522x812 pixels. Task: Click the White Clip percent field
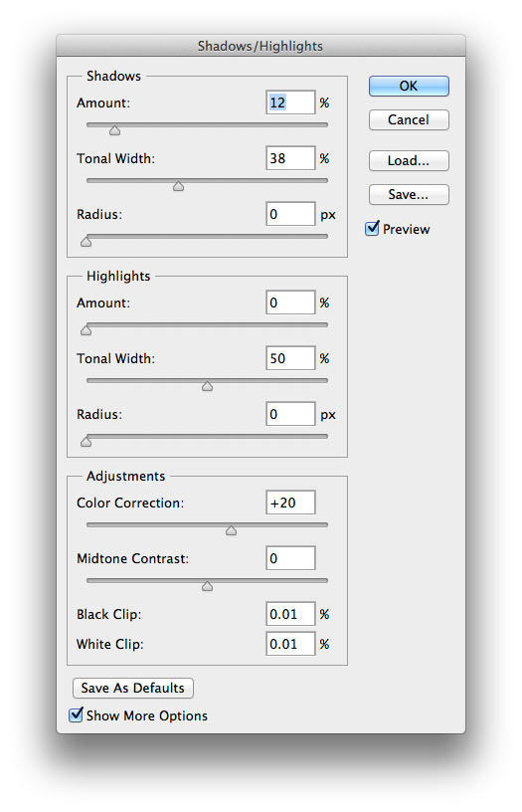pos(290,644)
